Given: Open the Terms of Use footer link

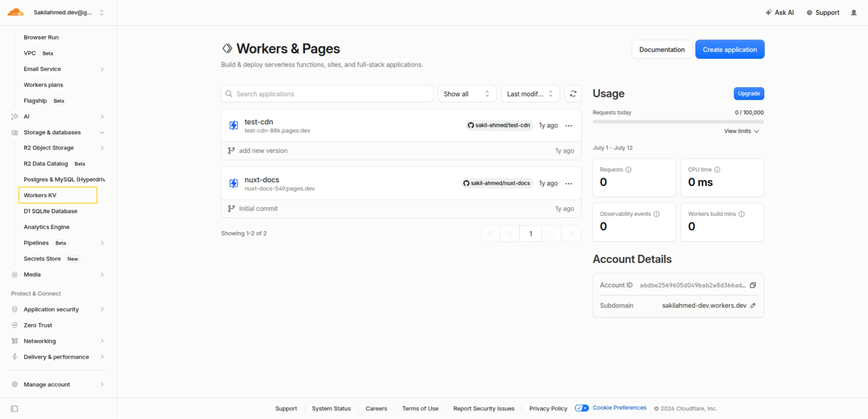Looking at the screenshot, I should pos(420,408).
